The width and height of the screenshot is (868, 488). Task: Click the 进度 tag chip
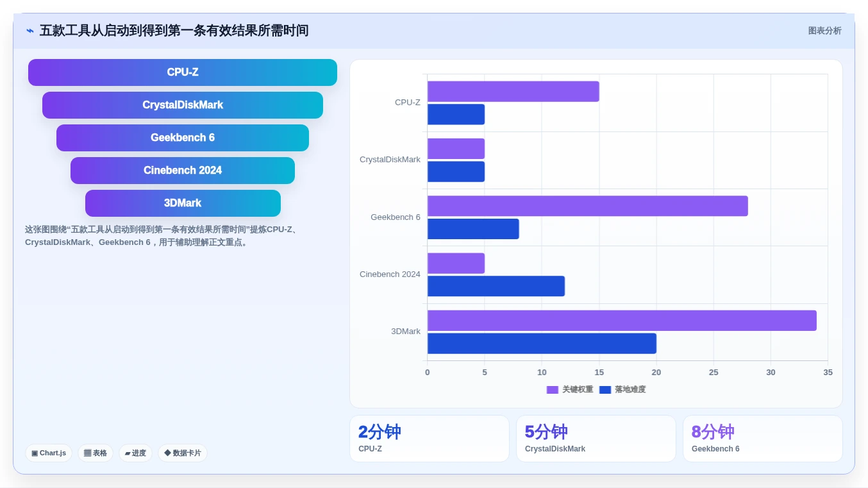135,453
